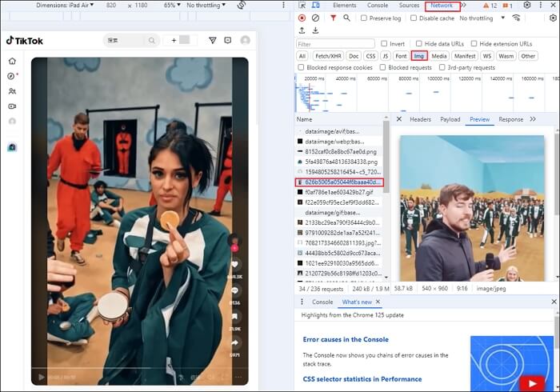Select the Media filter button
Screen dimensions: 560x392
(x=439, y=56)
